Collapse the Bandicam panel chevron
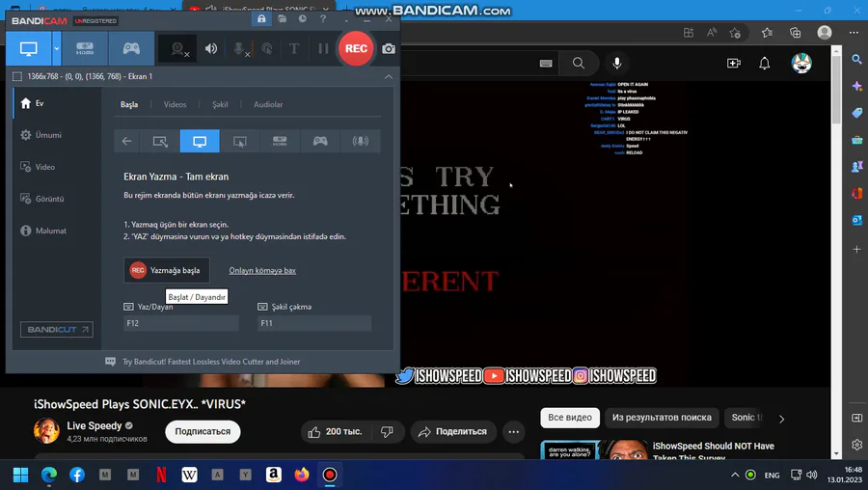Screen dimensions: 868x490 pos(389,76)
